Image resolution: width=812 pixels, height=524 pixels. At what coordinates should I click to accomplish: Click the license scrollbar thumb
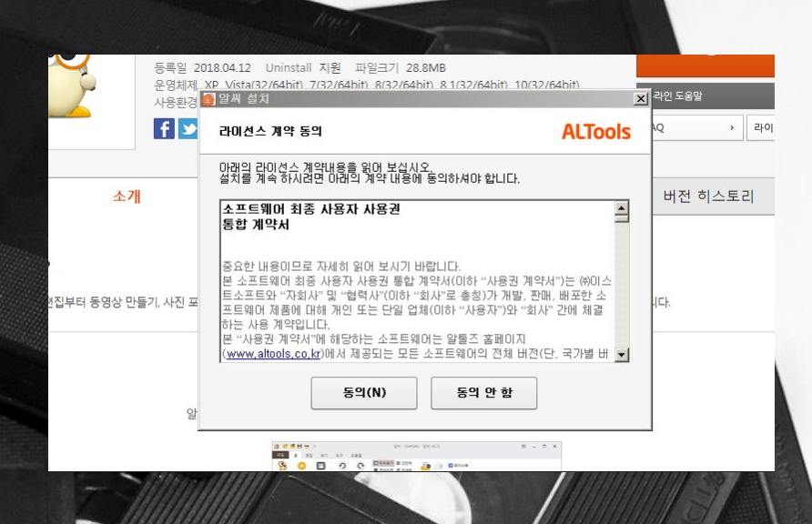pos(621,218)
